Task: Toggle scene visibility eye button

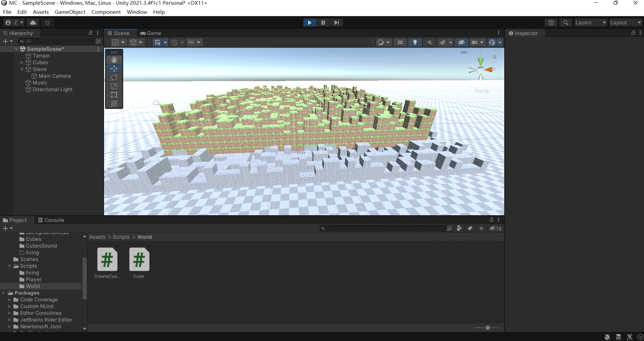Action: 461,42
